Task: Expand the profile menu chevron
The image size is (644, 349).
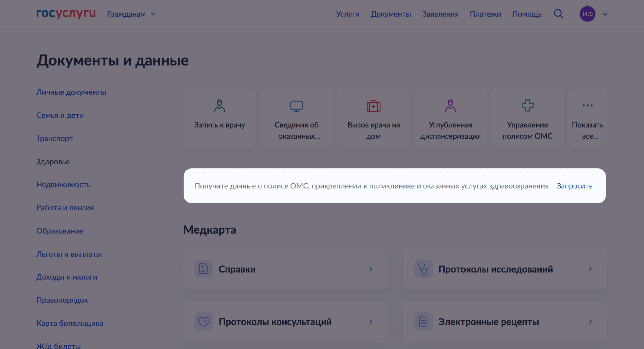Action: 605,14
